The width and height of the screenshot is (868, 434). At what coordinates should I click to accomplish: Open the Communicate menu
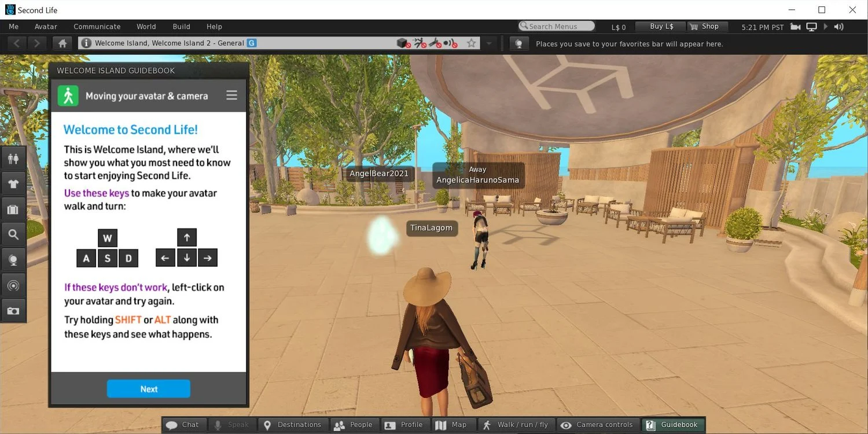[x=97, y=27]
